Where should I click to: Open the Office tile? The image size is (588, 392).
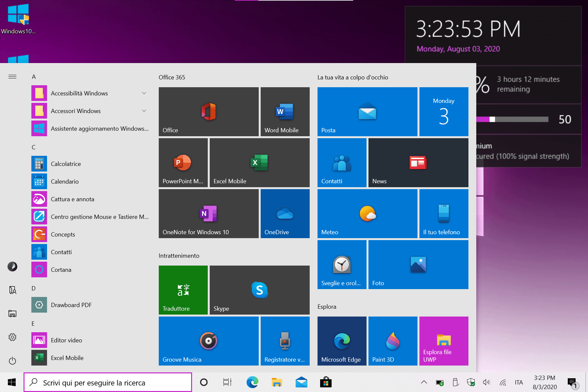(208, 111)
